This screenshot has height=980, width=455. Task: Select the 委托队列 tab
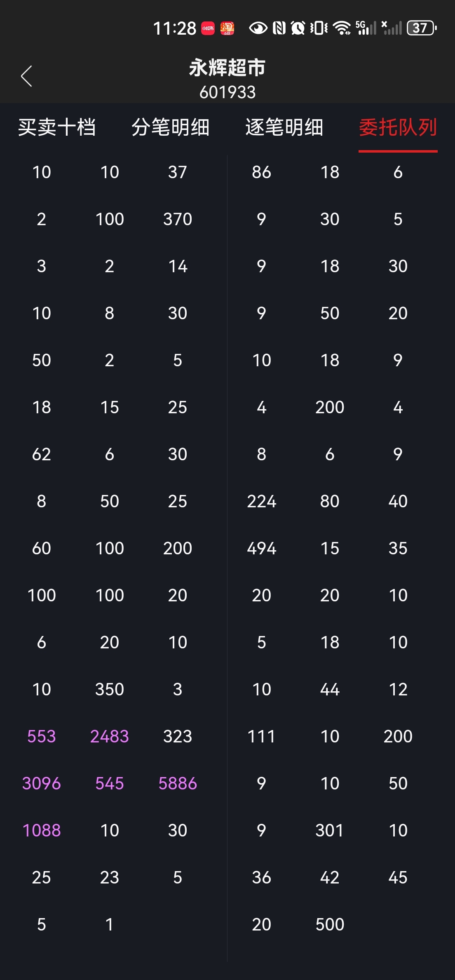click(398, 127)
